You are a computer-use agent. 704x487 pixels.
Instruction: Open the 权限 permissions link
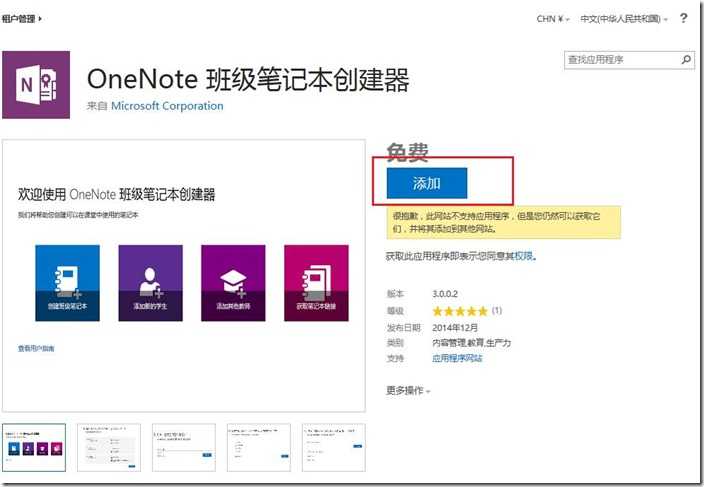(x=524, y=256)
